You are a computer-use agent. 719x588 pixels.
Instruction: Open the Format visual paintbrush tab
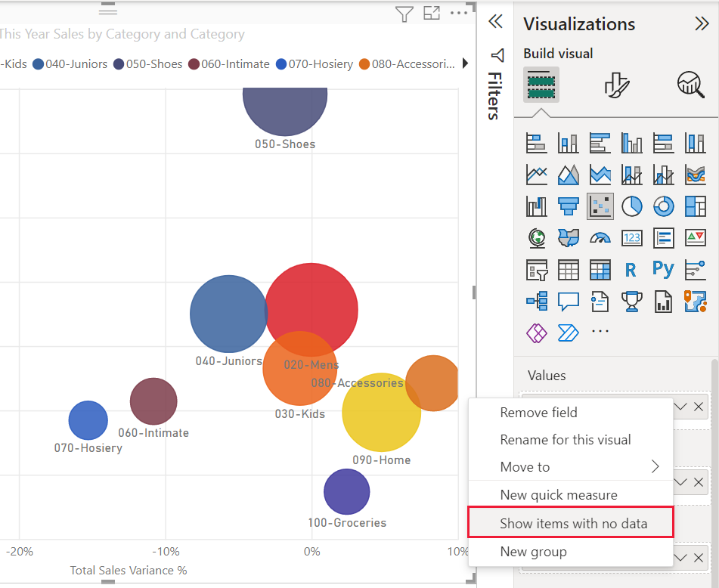click(x=617, y=85)
